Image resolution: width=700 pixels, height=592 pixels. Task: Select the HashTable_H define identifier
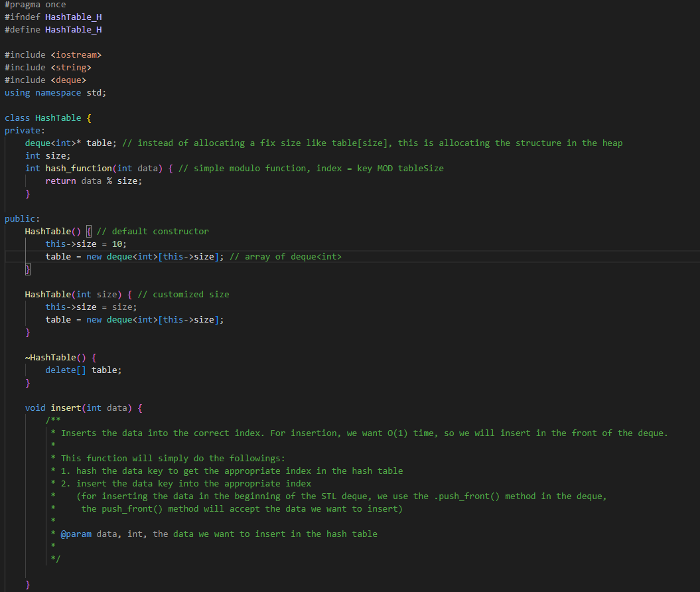pyautogui.click(x=73, y=29)
